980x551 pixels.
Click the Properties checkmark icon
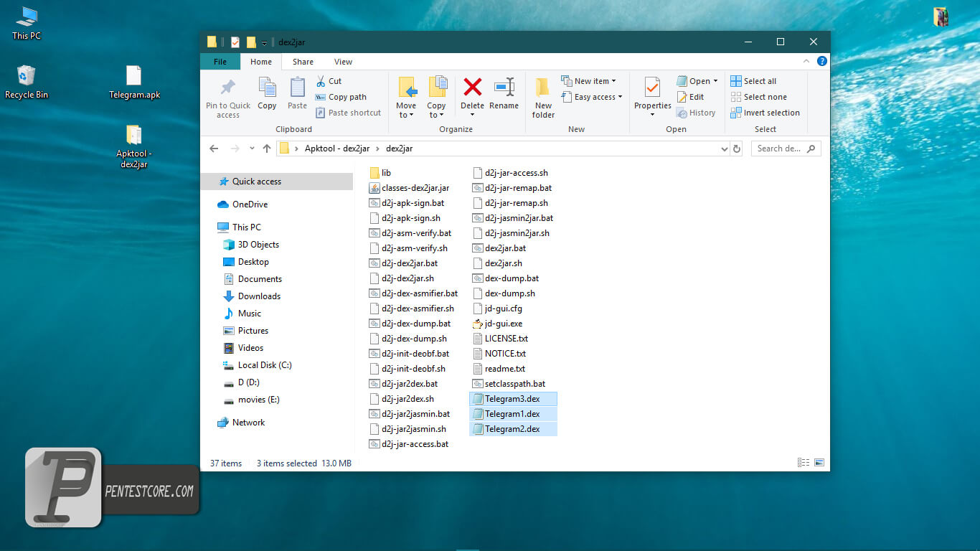pyautogui.click(x=652, y=88)
